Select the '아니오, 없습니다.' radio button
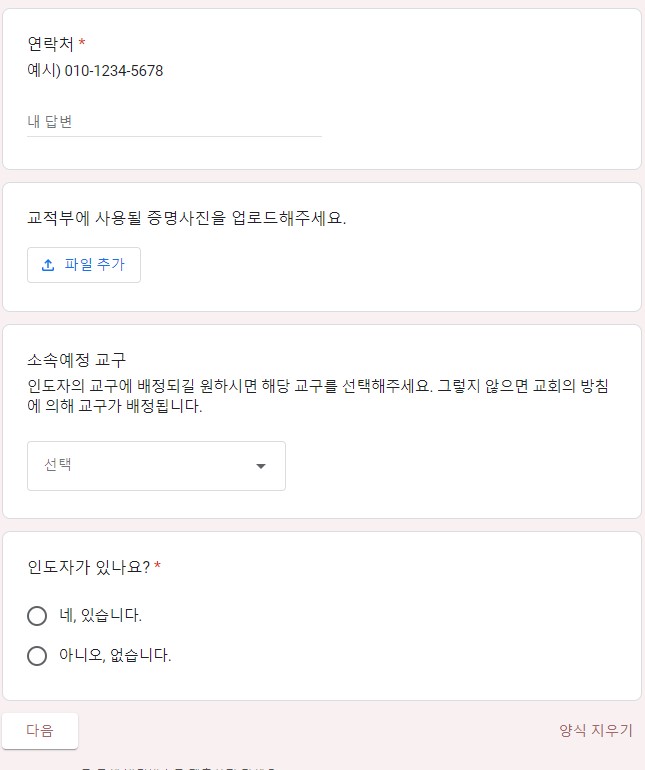 [38, 656]
